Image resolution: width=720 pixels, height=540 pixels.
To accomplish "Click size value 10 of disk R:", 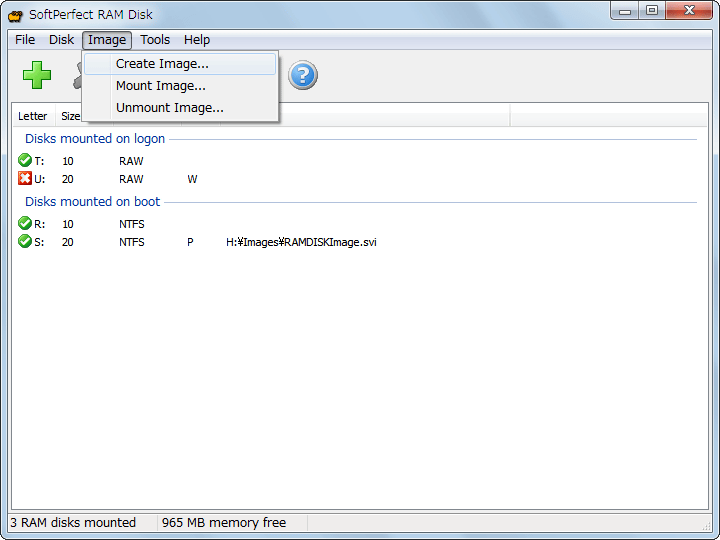I will tap(68, 224).
